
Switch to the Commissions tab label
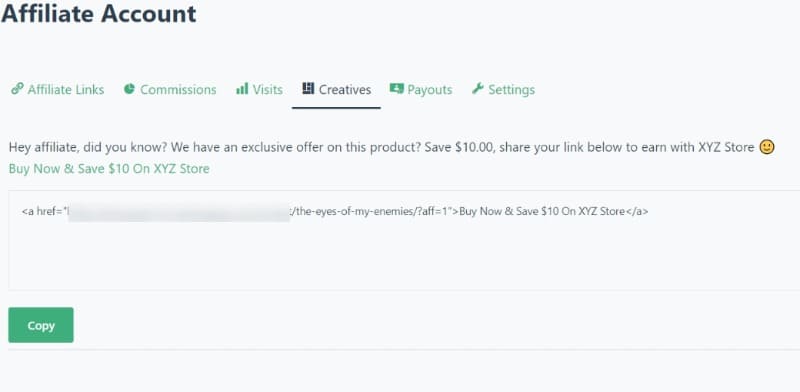coord(178,90)
